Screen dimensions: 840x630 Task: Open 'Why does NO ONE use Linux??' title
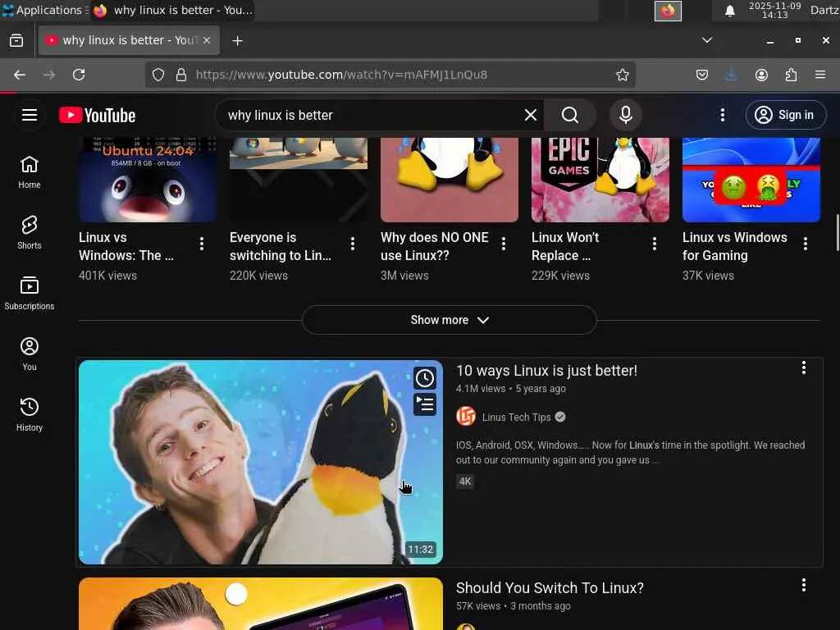435,246
